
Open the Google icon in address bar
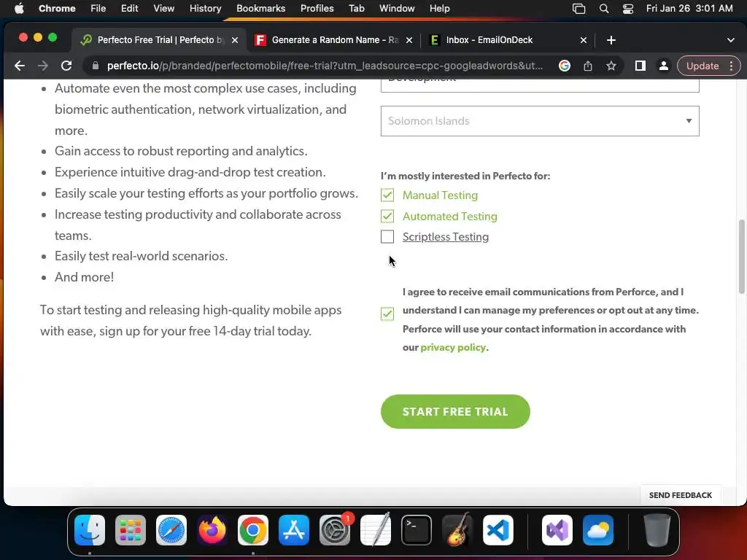[x=565, y=66]
